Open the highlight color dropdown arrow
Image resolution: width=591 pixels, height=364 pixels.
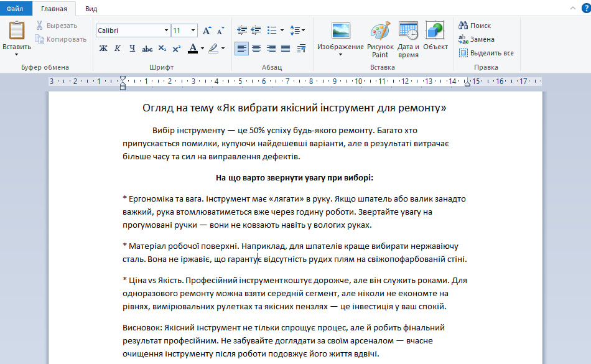pyautogui.click(x=223, y=49)
